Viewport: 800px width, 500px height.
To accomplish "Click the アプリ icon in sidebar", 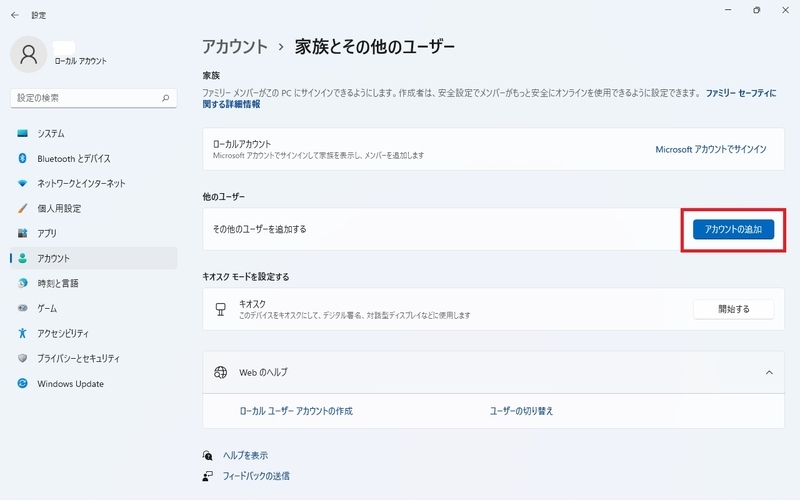I will click(x=22, y=233).
